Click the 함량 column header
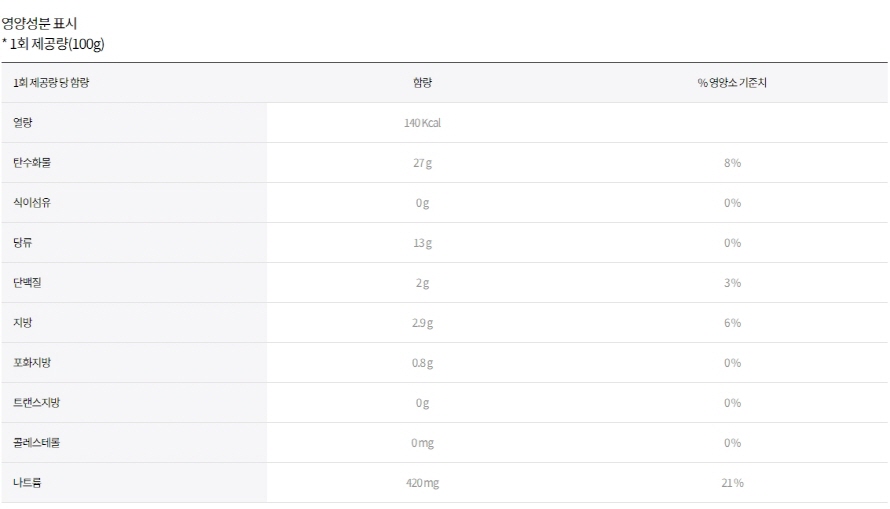The width and height of the screenshot is (890, 509). (x=422, y=83)
